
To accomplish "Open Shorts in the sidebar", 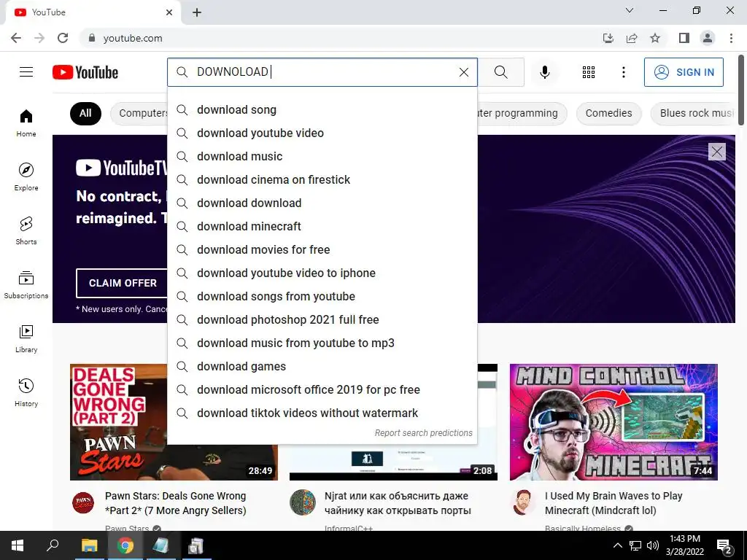I will coord(26,230).
